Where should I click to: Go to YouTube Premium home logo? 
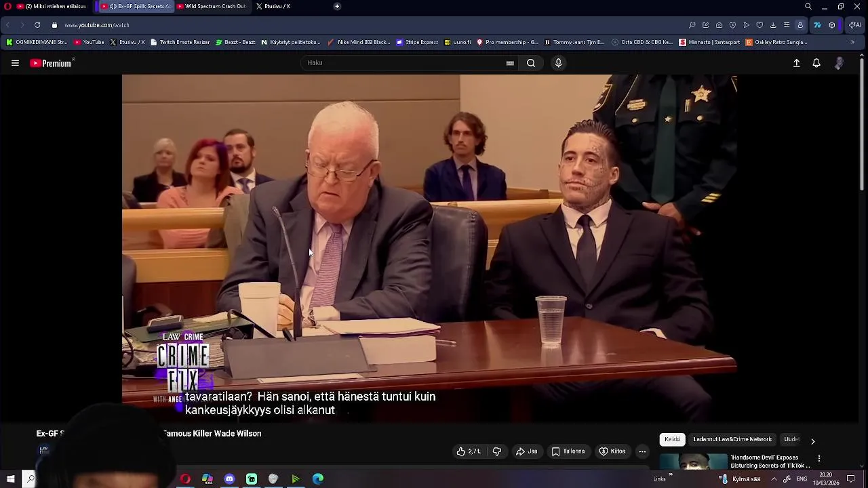(x=51, y=63)
